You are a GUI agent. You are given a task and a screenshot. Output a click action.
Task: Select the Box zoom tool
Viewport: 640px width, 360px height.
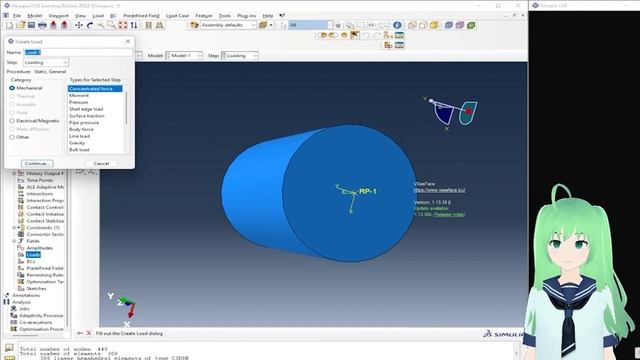click(111, 25)
